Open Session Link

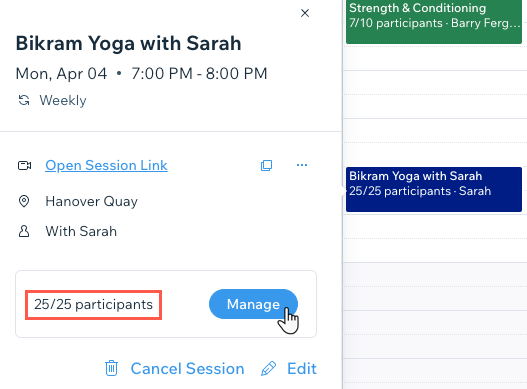106,165
